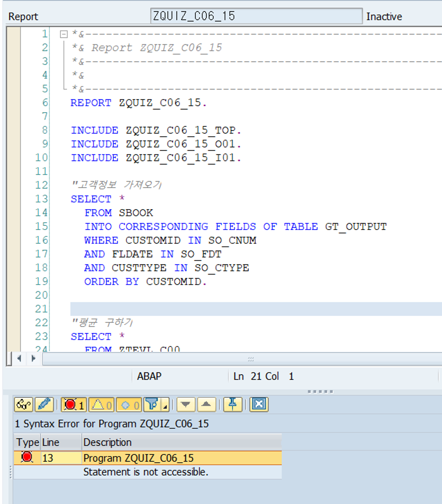Viewport: 442px width, 504px height.
Task: Click the editor scroll right arrow
Action: coord(33,358)
